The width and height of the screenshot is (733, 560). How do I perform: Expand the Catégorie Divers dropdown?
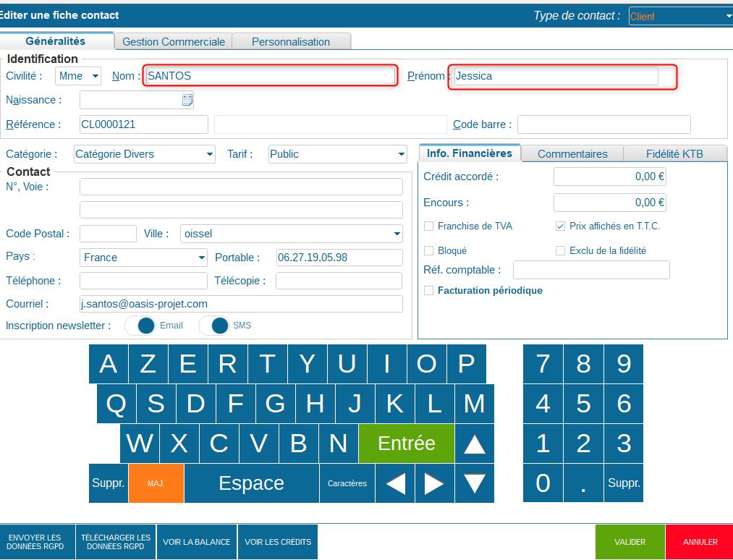[x=145, y=154]
